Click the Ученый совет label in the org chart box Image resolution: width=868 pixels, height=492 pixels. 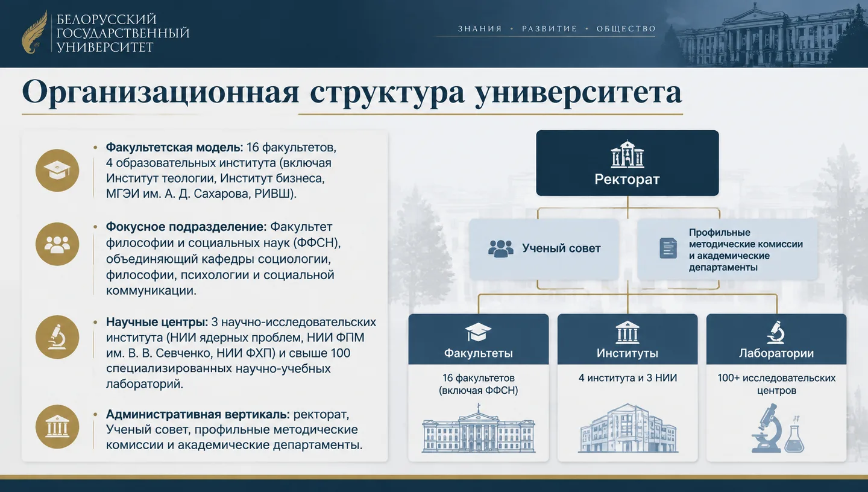[x=561, y=248]
